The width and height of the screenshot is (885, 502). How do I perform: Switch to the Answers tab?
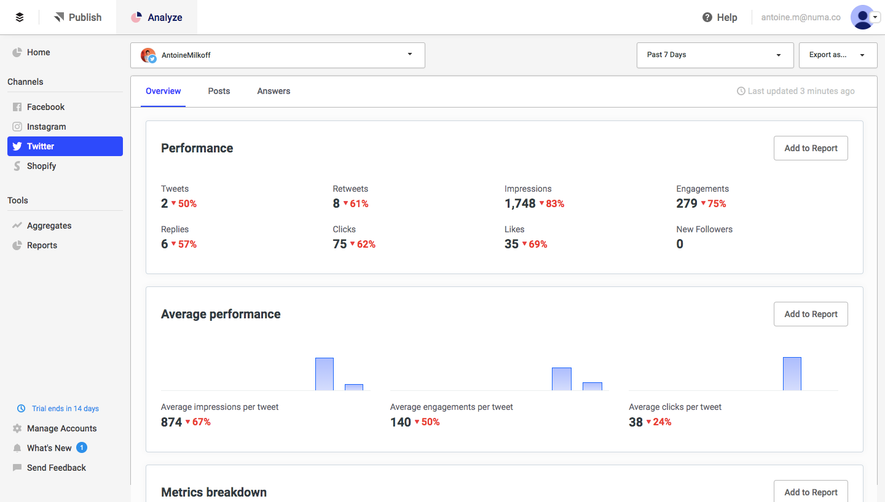(274, 91)
